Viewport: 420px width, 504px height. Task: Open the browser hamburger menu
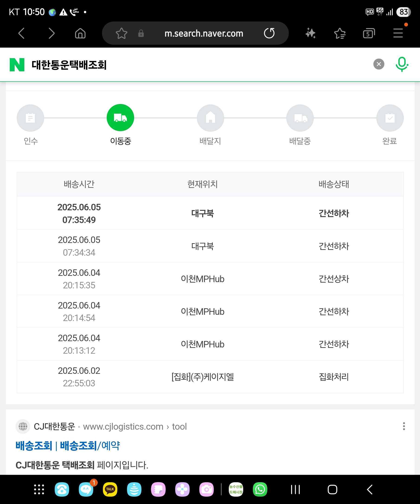pos(398,33)
